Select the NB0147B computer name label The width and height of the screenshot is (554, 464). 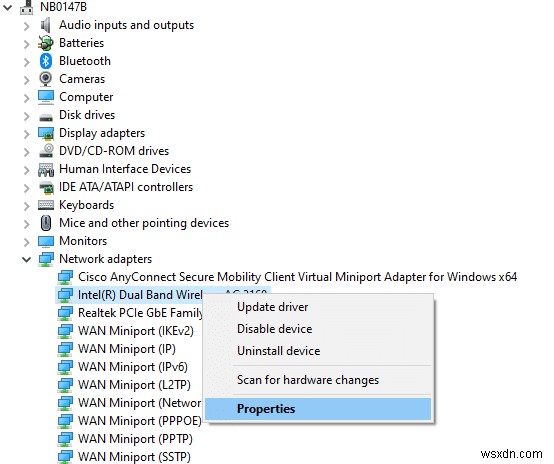[63, 7]
